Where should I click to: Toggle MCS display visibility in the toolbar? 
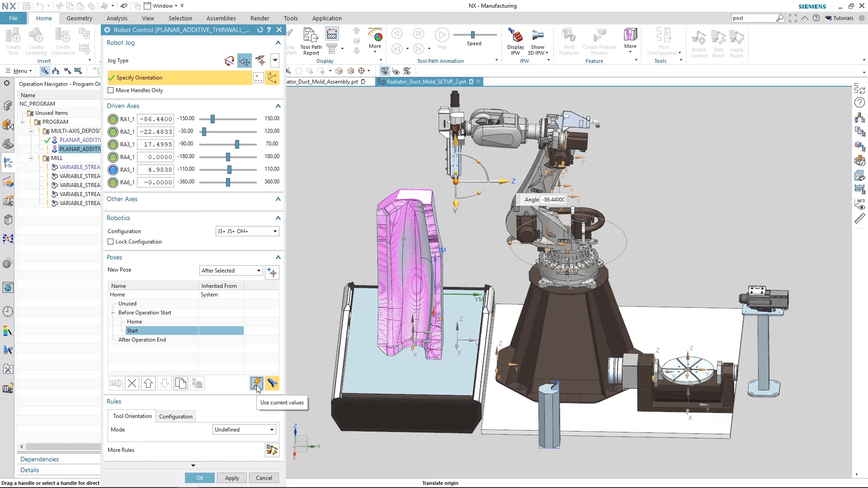coord(385,71)
